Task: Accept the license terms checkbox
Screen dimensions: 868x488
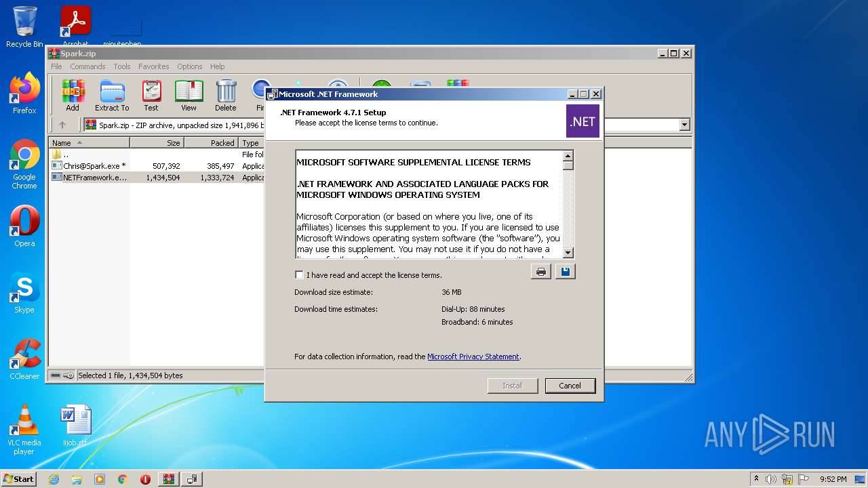Action: [299, 274]
